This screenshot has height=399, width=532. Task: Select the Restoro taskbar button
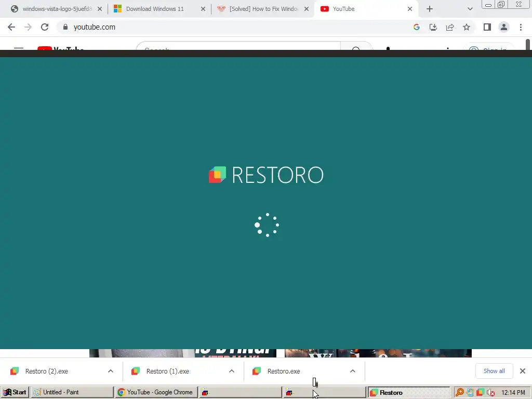tap(409, 392)
